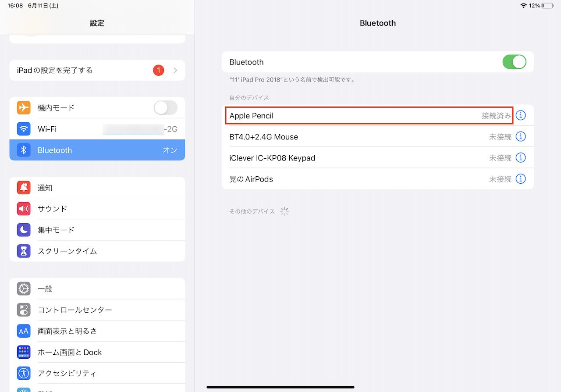
Task: Tap the Wi-Fi network name ending -2G
Action: 140,129
